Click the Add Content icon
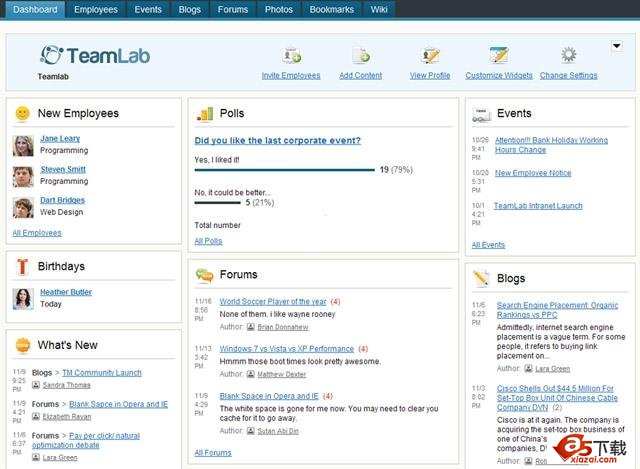 pyautogui.click(x=361, y=56)
